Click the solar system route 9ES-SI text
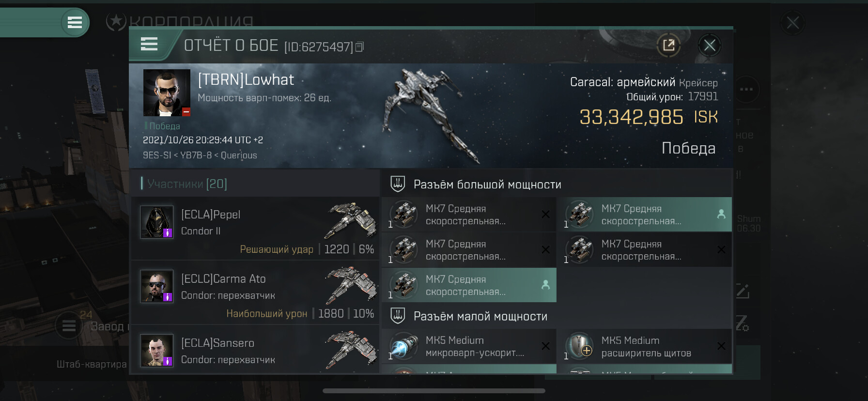This screenshot has width=868, height=401. pos(157,155)
